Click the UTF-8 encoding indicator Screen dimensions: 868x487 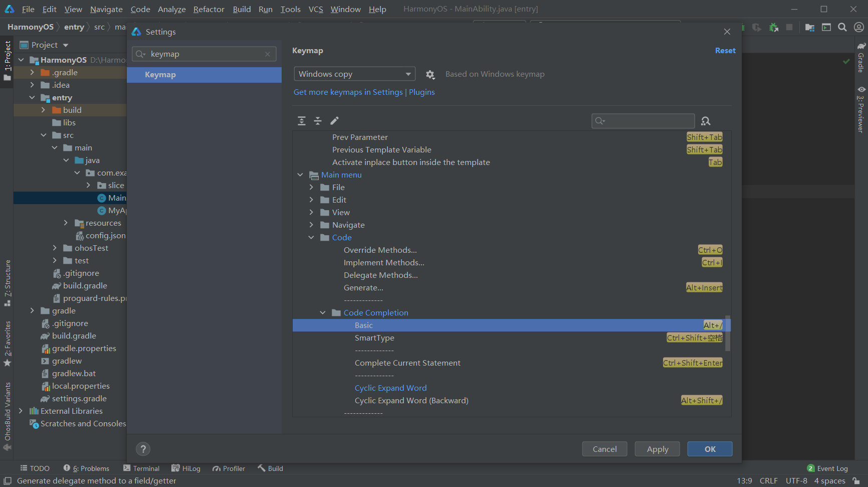click(796, 481)
